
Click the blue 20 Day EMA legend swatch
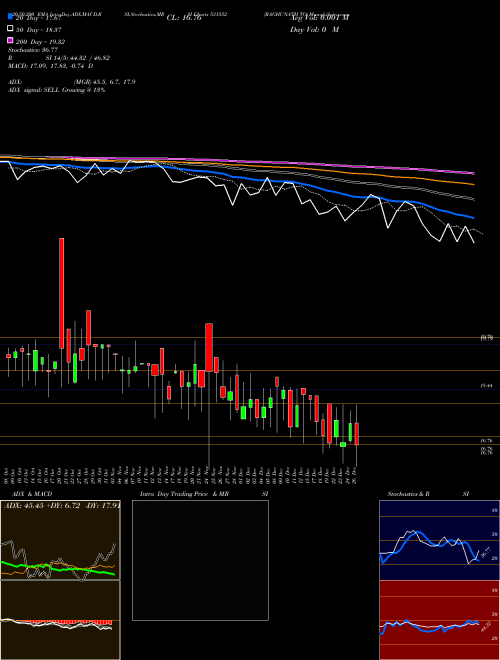click(x=11, y=17)
